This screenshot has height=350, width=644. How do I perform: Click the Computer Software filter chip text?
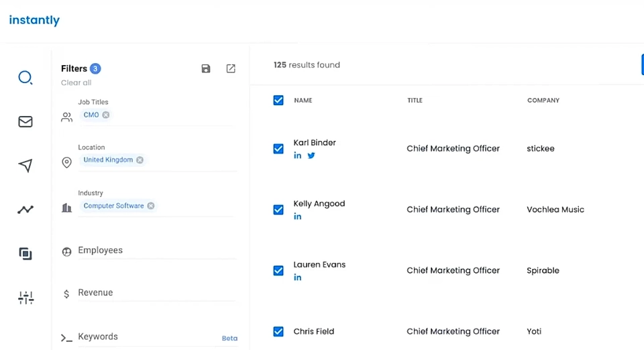coord(114,206)
